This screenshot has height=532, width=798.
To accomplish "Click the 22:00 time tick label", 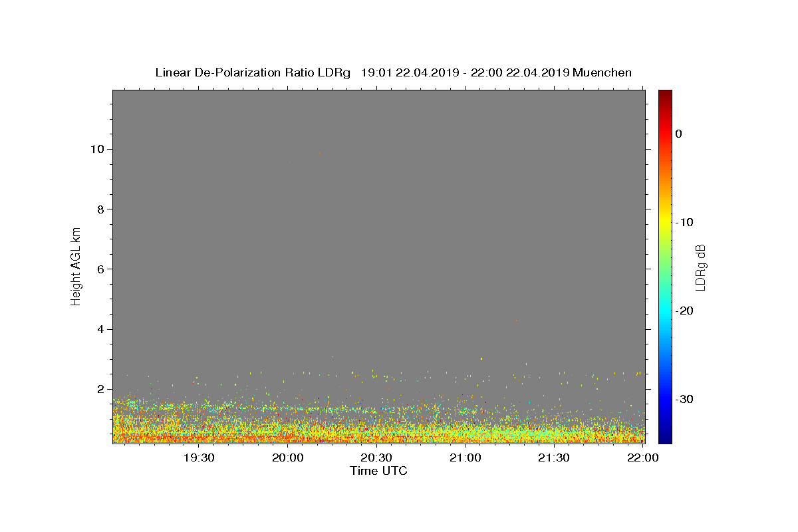I will point(642,458).
